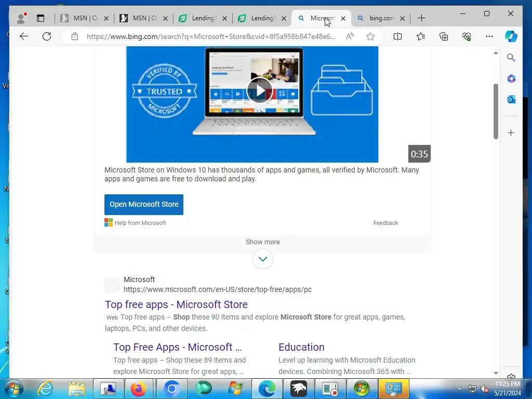Image resolution: width=532 pixels, height=399 pixels.
Task: Open Top free apps - Microsoft Store result
Action: click(x=176, y=304)
